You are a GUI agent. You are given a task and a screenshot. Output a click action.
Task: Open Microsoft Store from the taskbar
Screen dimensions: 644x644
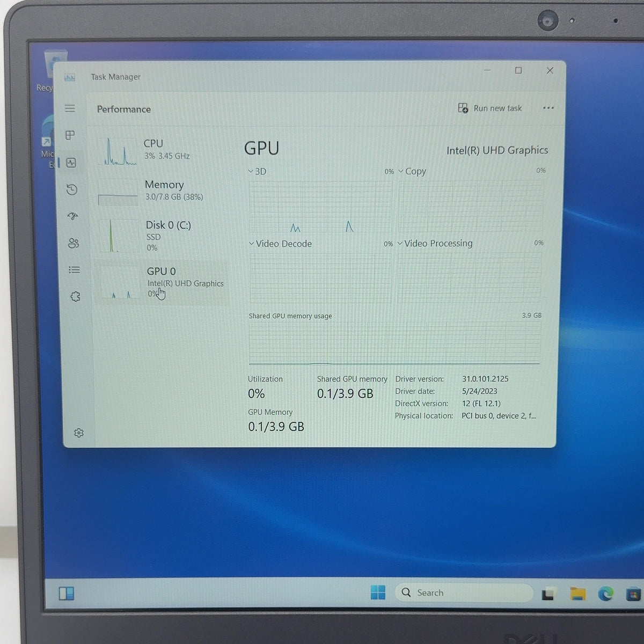(634, 594)
